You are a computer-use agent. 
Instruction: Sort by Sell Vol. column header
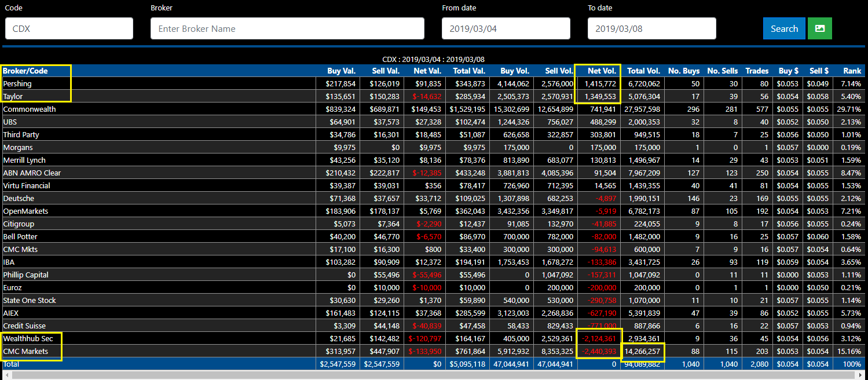pyautogui.click(x=559, y=71)
